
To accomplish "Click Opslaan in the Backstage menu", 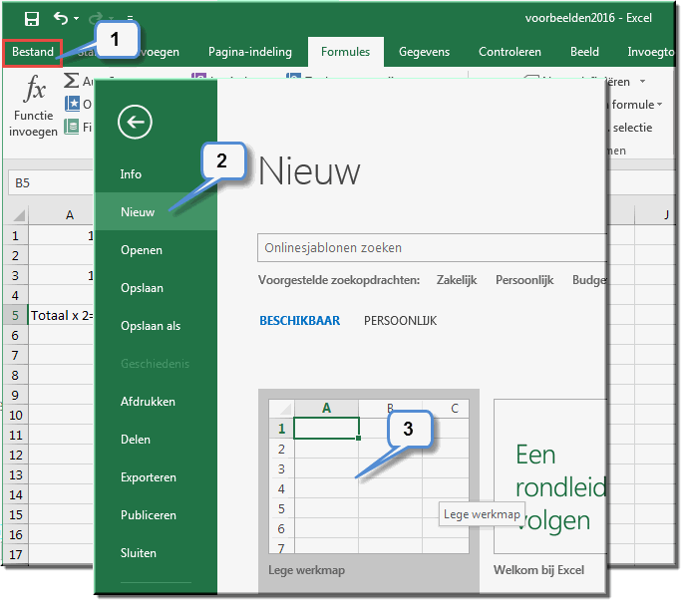I will (156, 288).
